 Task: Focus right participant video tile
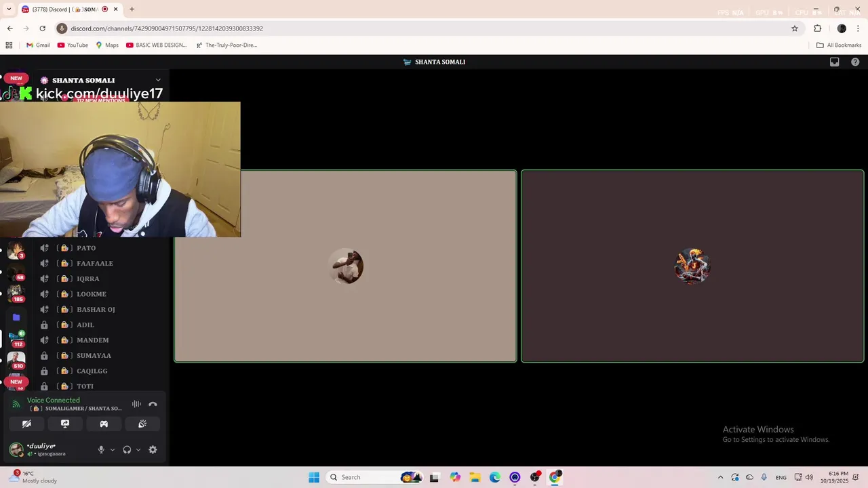[692, 266]
